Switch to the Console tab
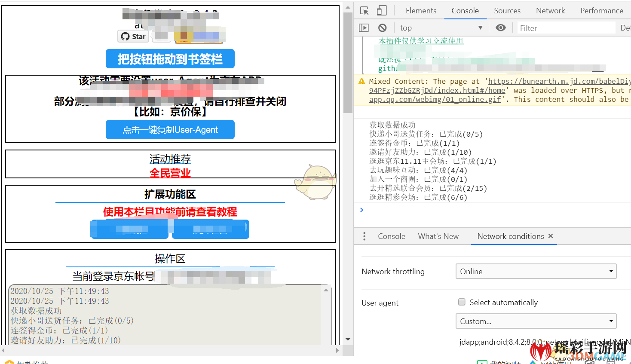The height and width of the screenshot is (364, 631). 465,11
